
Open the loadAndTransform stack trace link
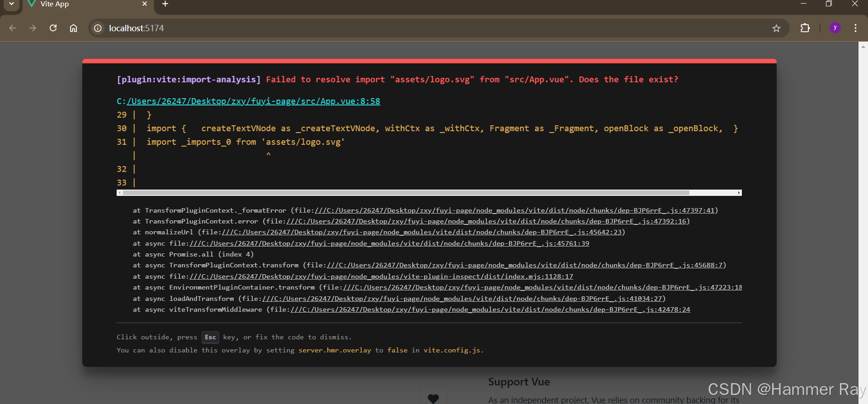coord(462,299)
